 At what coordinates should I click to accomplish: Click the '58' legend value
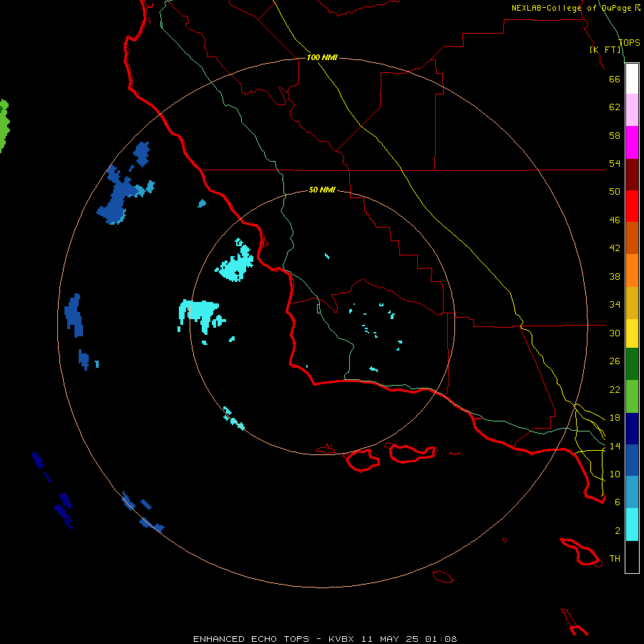615,135
